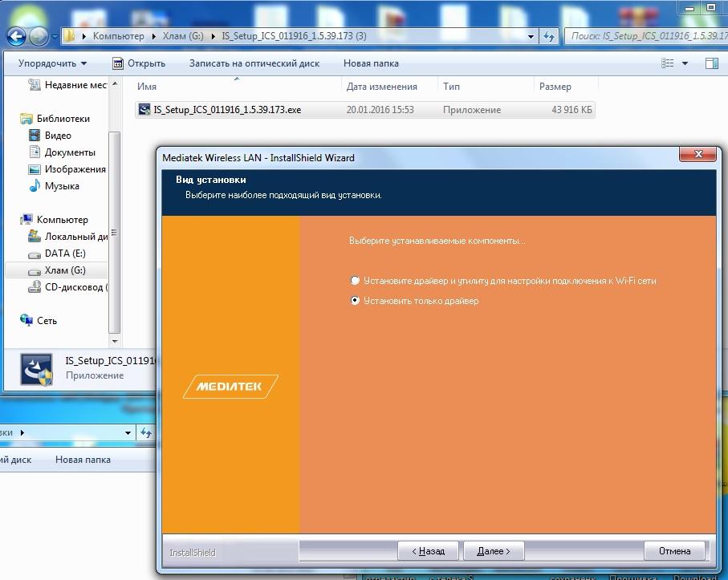Refresh the folder with the address bar button
The width and height of the screenshot is (728, 580).
click(549, 36)
